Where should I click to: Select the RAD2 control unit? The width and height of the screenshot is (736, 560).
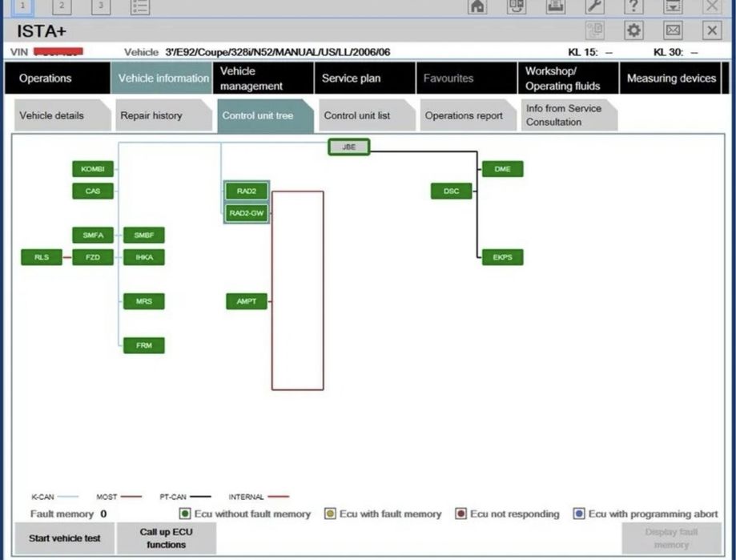click(x=247, y=191)
